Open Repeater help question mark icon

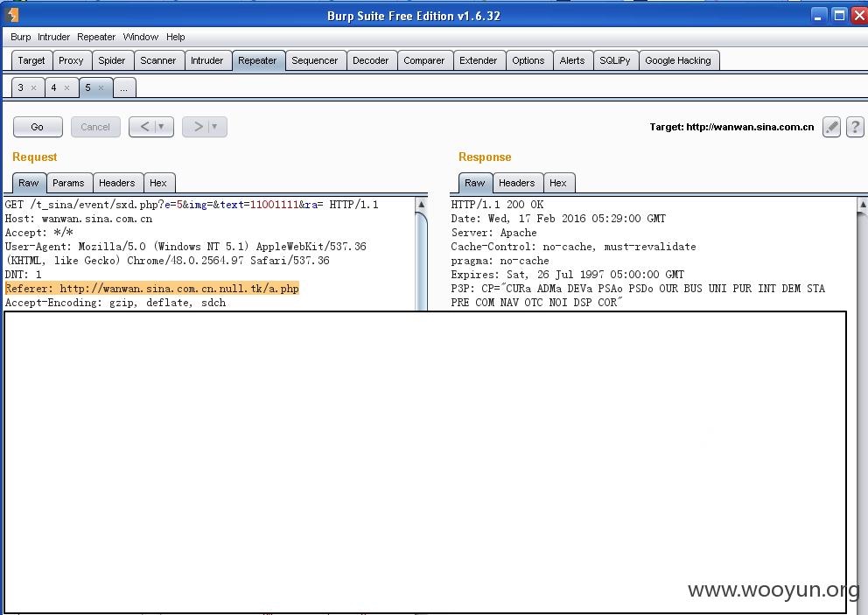click(855, 127)
